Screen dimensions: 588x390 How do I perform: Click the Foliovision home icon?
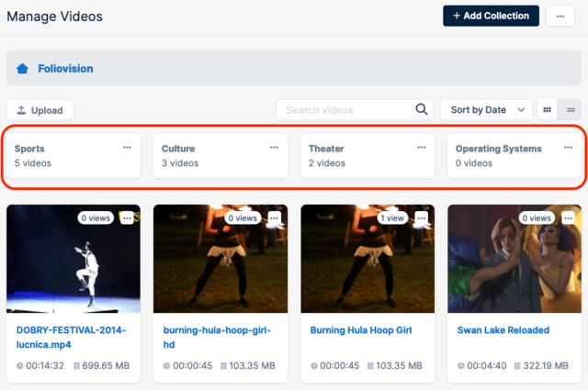(x=22, y=68)
